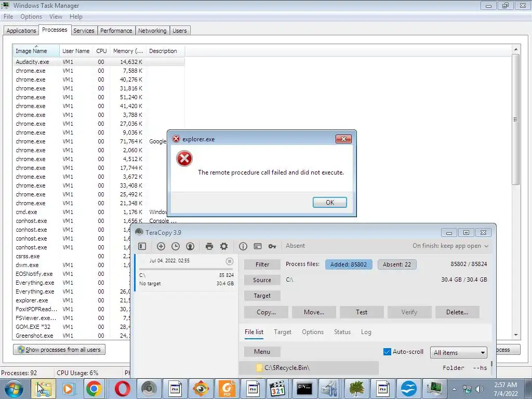This screenshot has height=399, width=532.
Task: Click the TeraCopy user profile icon
Action: pos(190,246)
